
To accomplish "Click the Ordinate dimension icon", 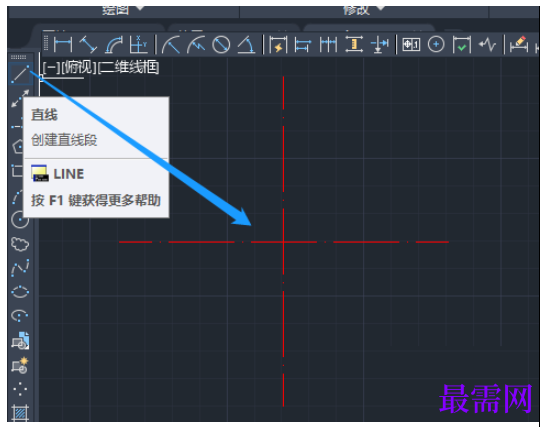I will (138, 45).
